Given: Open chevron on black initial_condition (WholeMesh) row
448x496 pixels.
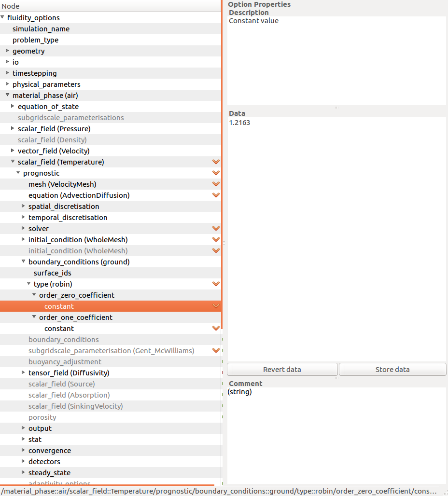Looking at the screenshot, I should 216,239.
